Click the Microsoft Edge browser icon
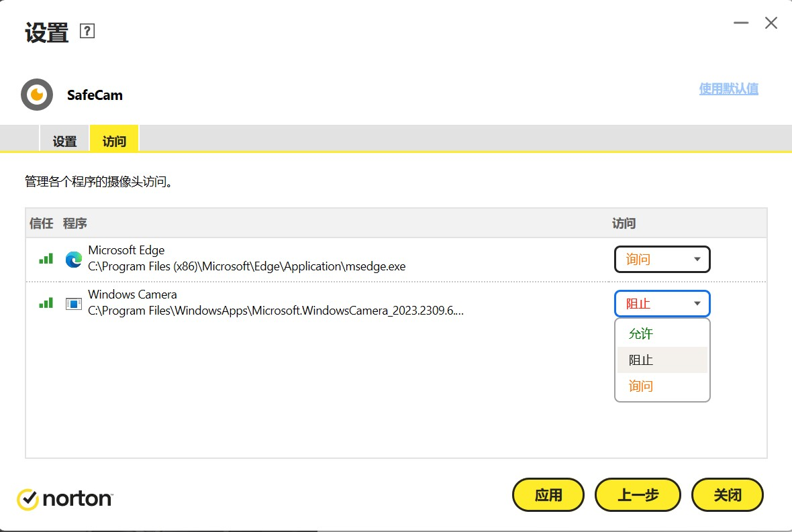Image resolution: width=792 pixels, height=532 pixels. click(x=73, y=259)
